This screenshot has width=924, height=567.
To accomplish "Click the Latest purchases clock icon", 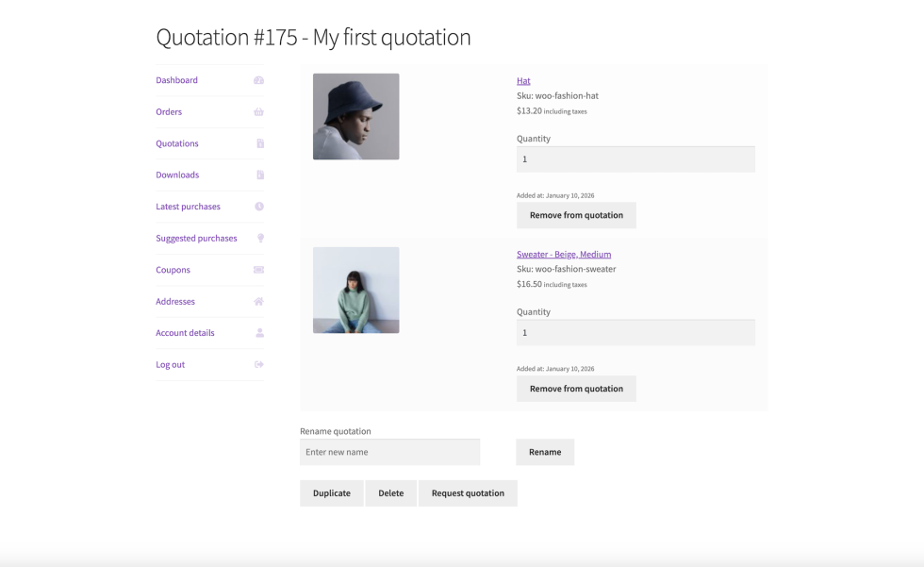I will pyautogui.click(x=259, y=207).
